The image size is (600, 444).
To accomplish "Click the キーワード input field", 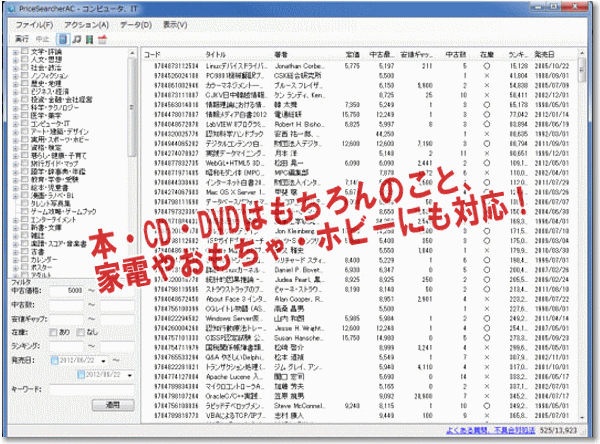I will tap(92, 389).
